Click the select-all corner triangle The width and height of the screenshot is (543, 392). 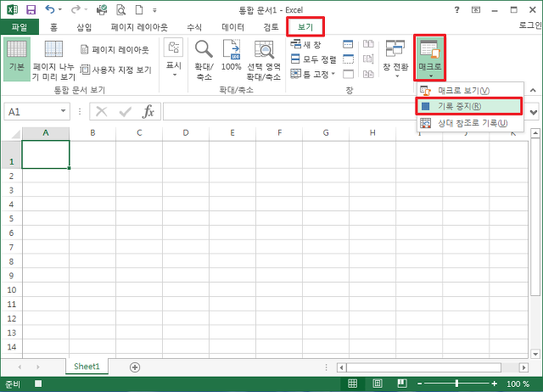(15, 134)
